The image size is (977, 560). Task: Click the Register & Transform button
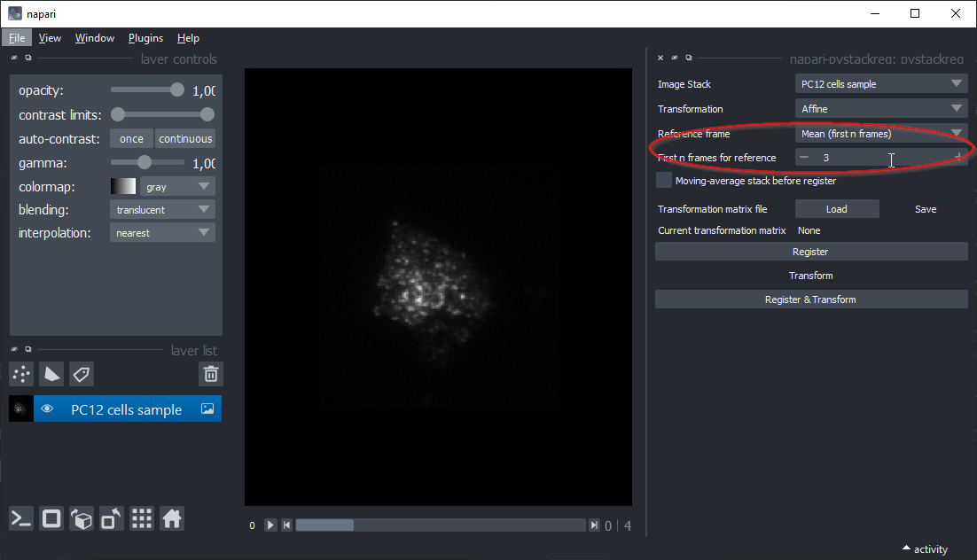[810, 299]
